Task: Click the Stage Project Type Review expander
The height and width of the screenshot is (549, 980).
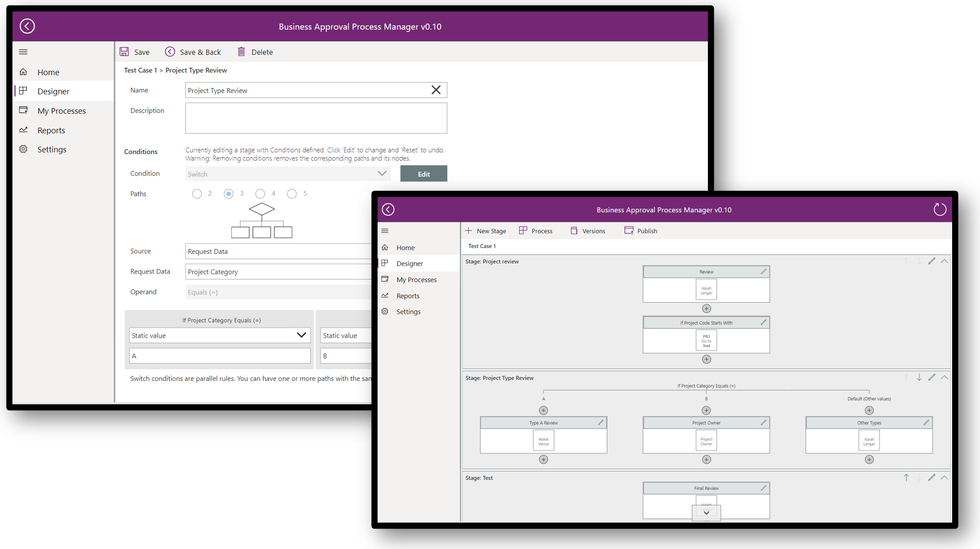Action: 946,378
